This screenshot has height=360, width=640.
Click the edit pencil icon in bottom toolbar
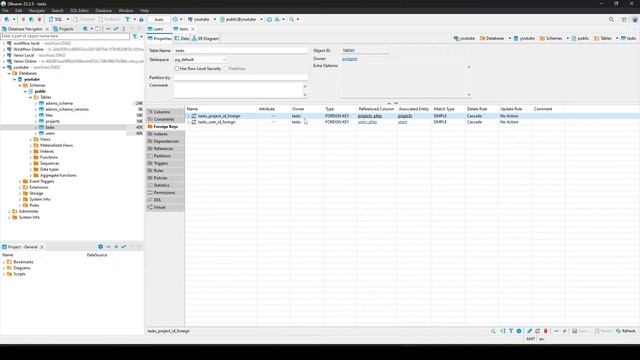tap(529, 331)
